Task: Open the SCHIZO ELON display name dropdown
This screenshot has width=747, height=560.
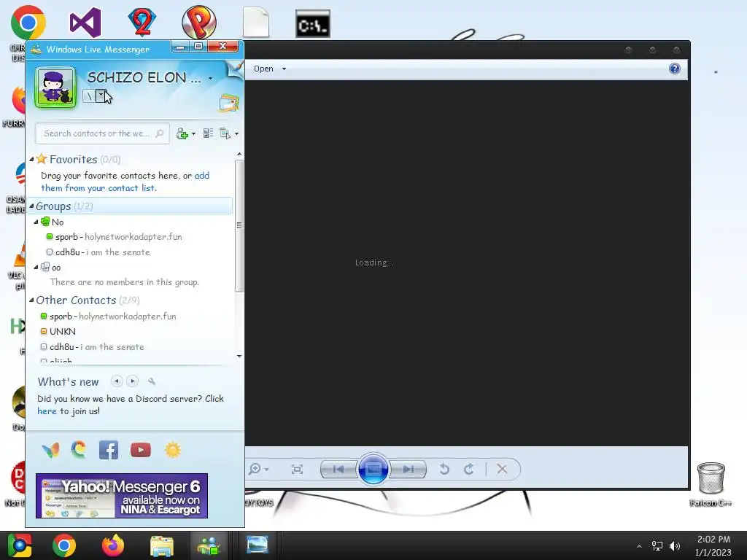Action: point(210,78)
